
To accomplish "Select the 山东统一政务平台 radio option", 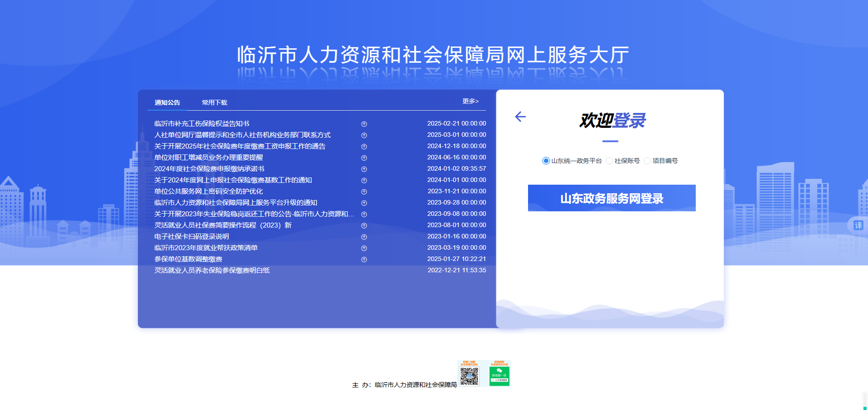I will click(x=546, y=161).
